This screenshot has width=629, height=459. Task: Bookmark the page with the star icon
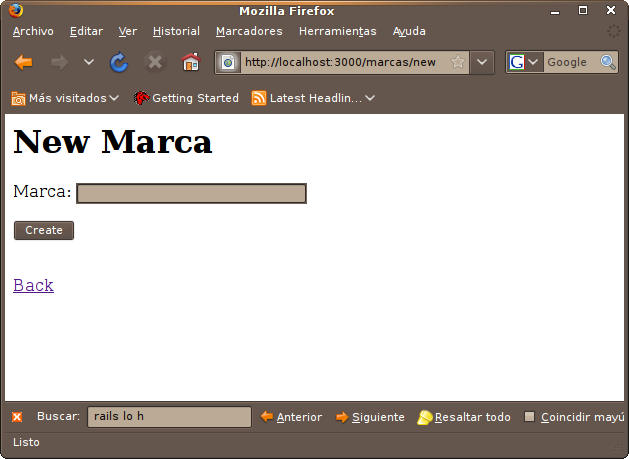pos(457,62)
